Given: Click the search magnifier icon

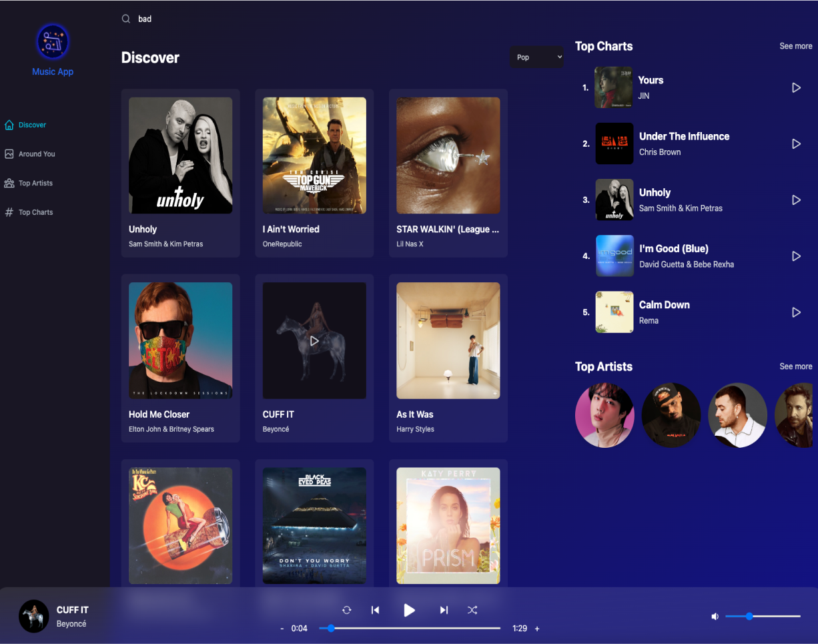Looking at the screenshot, I should tap(125, 19).
